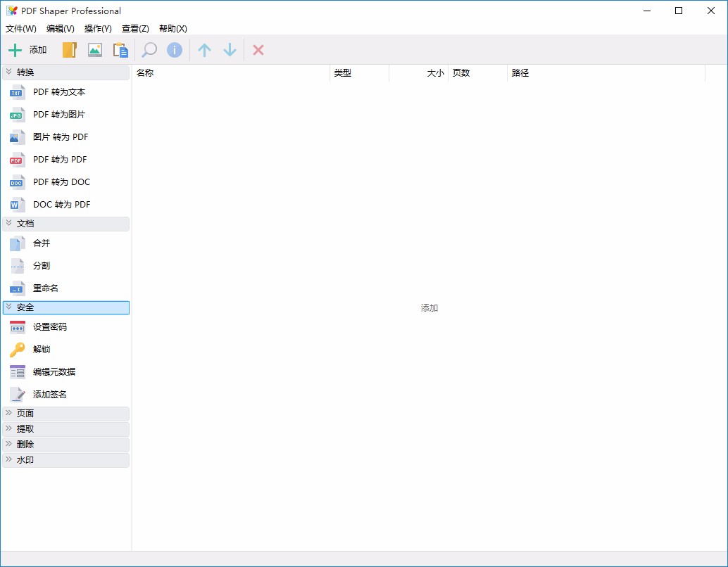Click the search magnifier toolbar icon
The height and width of the screenshot is (567, 728).
point(149,50)
